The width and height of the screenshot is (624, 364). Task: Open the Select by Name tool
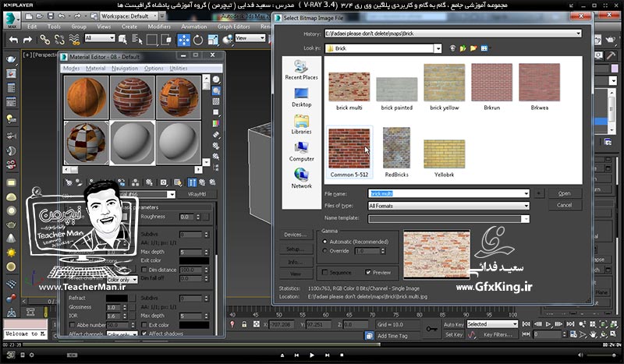point(137,40)
